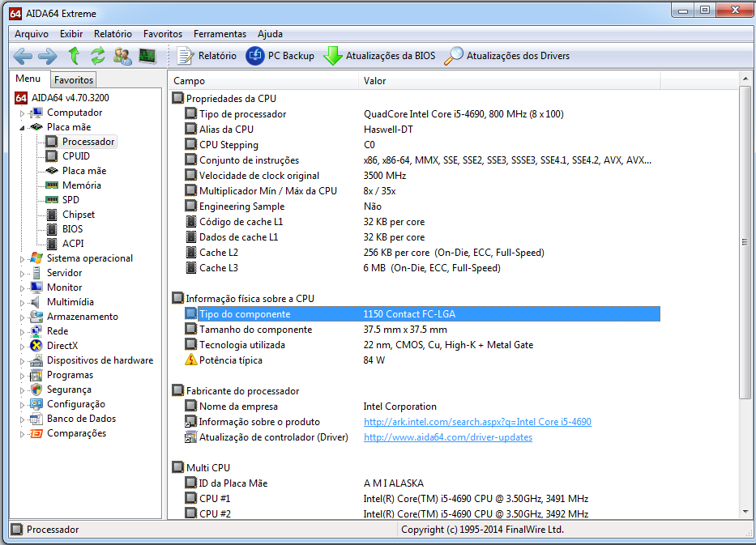Click the Rede network icon
This screenshot has width=756, height=545.
point(36,331)
